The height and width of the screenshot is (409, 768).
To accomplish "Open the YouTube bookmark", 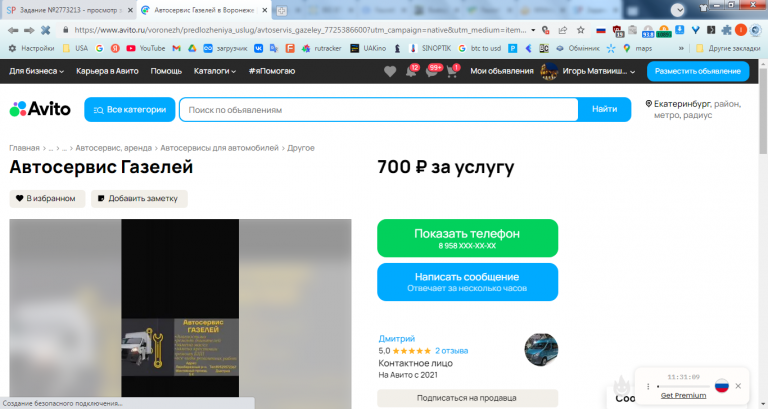I will tap(145, 48).
